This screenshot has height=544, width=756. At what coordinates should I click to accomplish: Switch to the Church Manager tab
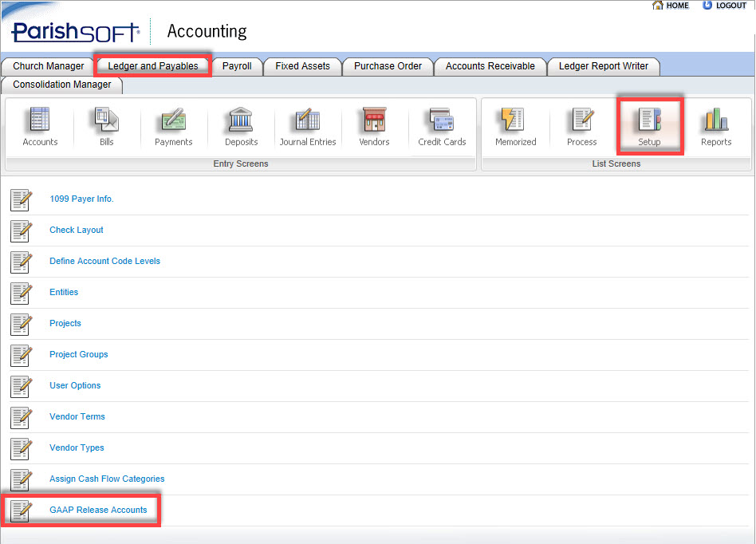pyautogui.click(x=48, y=66)
